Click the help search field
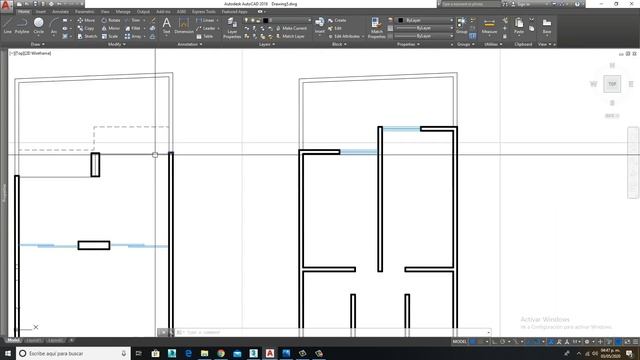640x360 pixels. point(470,4)
